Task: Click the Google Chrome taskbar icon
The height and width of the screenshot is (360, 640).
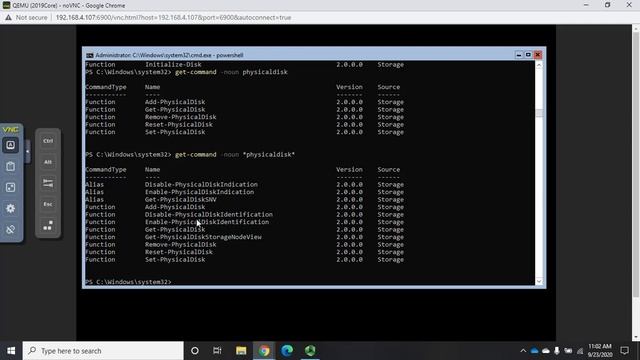Action: (264, 351)
